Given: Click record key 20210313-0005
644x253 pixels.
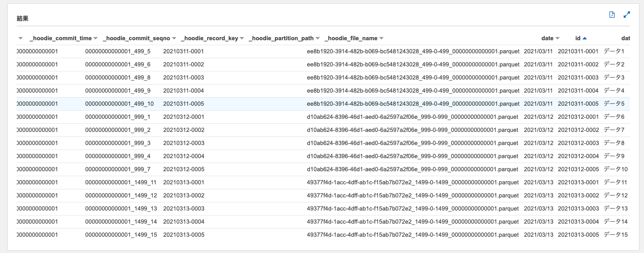Looking at the screenshot, I should click(x=183, y=235).
